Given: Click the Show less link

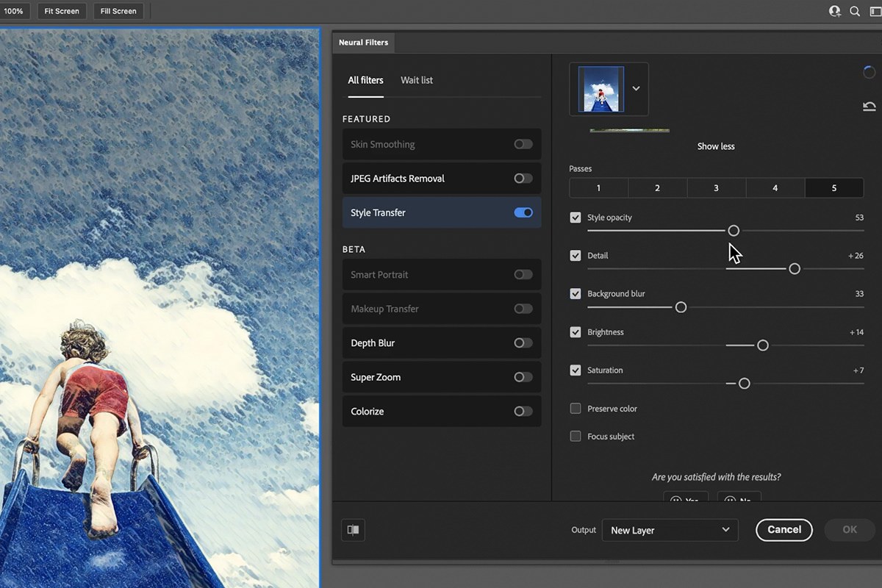Looking at the screenshot, I should click(x=716, y=146).
